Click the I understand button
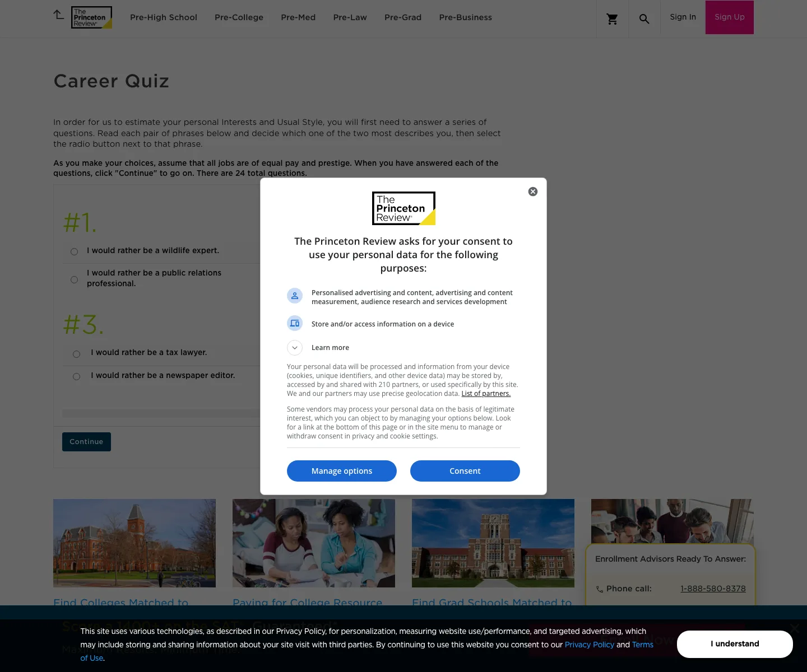The width and height of the screenshot is (807, 672). click(735, 644)
